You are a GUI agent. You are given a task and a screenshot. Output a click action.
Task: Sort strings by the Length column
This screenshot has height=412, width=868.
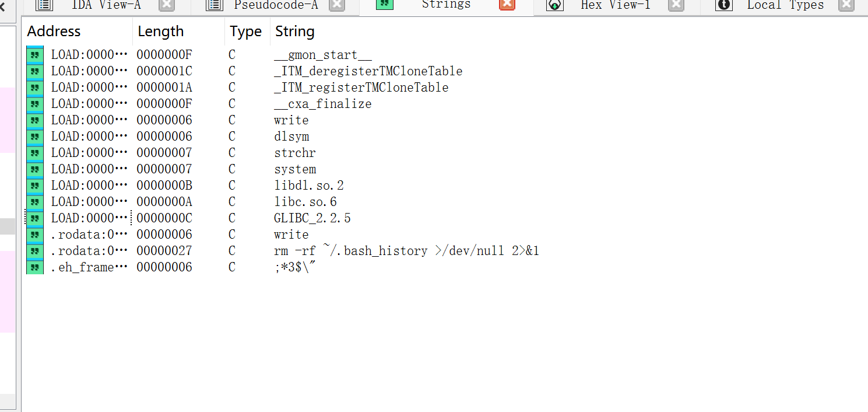(161, 31)
